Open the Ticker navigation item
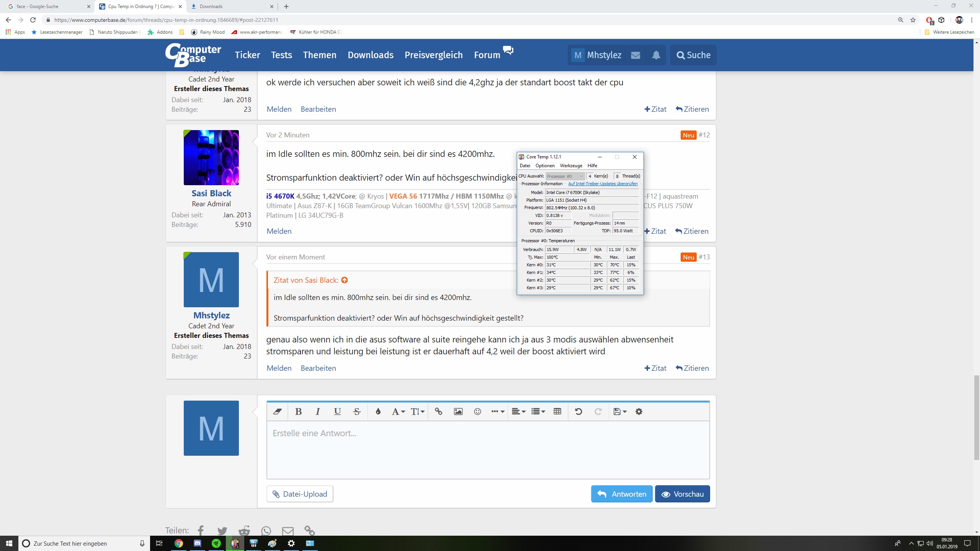 pyautogui.click(x=247, y=55)
